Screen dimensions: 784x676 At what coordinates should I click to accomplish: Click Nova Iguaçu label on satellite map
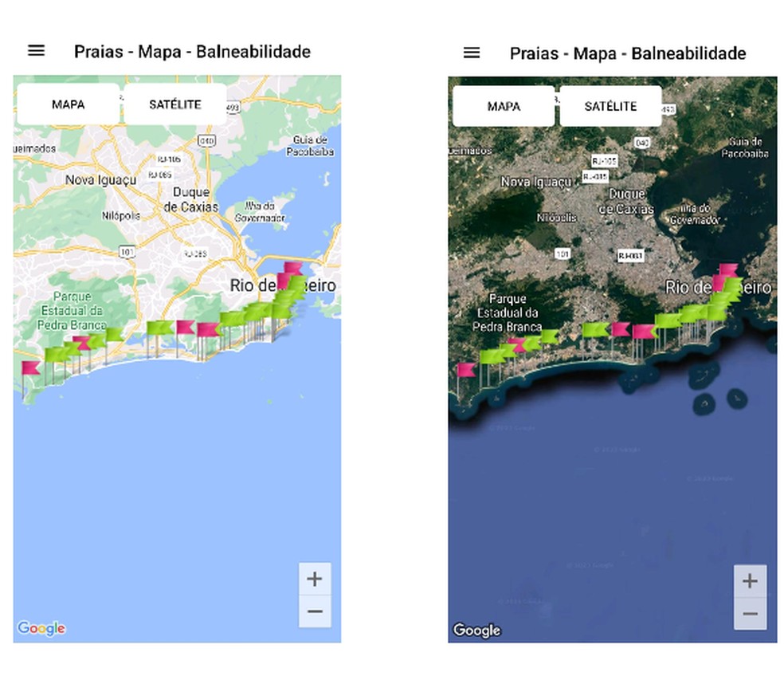click(x=536, y=182)
